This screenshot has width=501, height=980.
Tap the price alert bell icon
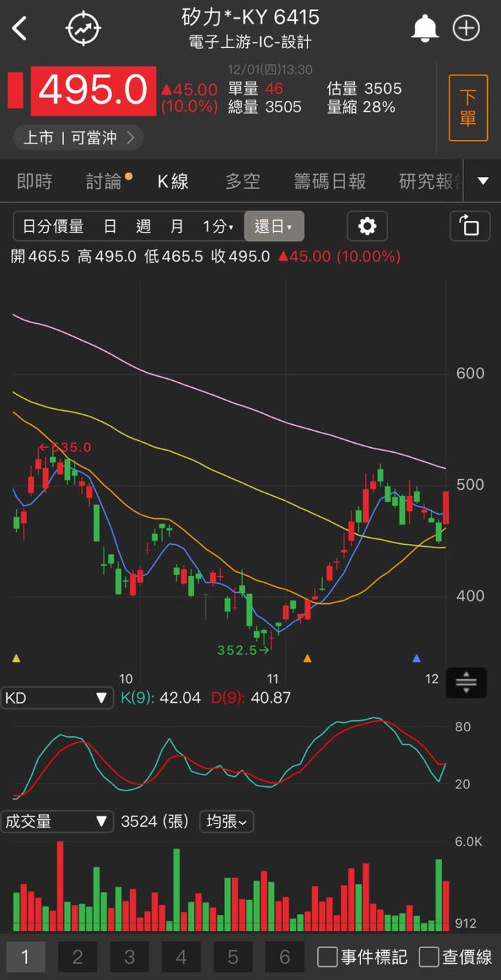[x=424, y=29]
